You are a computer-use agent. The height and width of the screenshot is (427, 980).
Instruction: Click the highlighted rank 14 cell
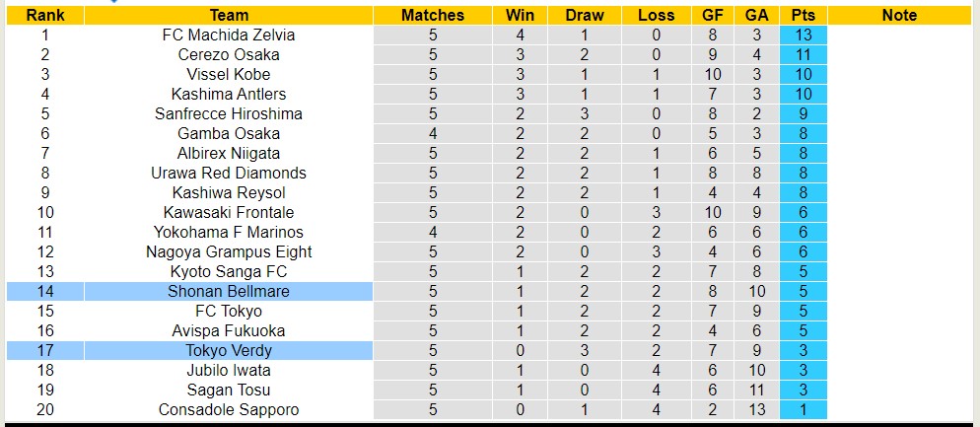pos(44,291)
